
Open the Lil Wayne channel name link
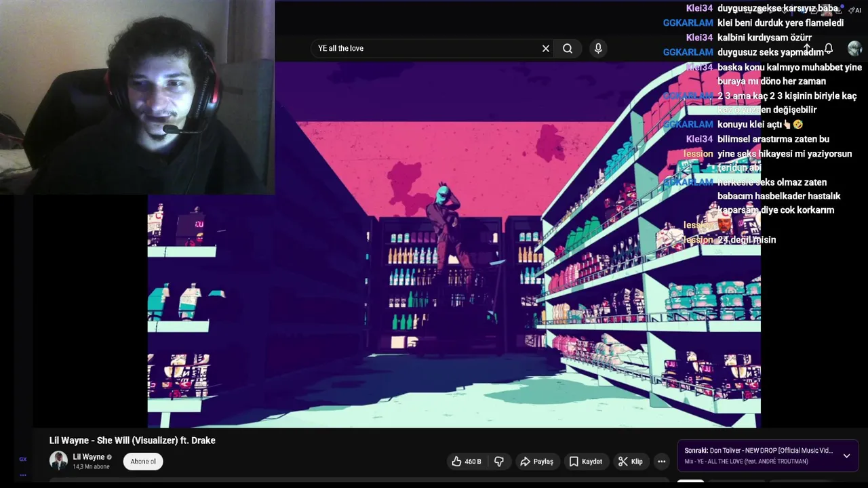tap(89, 457)
